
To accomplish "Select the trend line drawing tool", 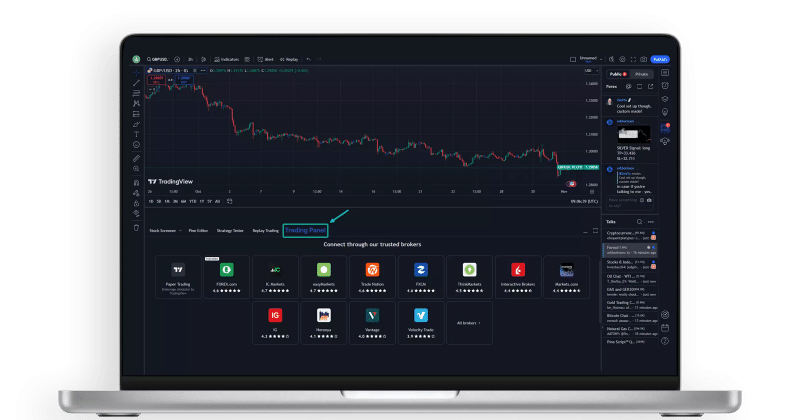I will (136, 83).
